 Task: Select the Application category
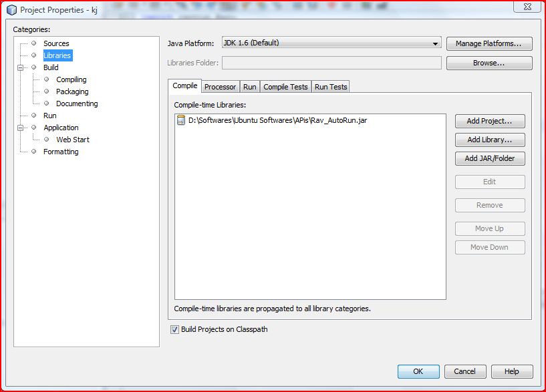coord(61,128)
